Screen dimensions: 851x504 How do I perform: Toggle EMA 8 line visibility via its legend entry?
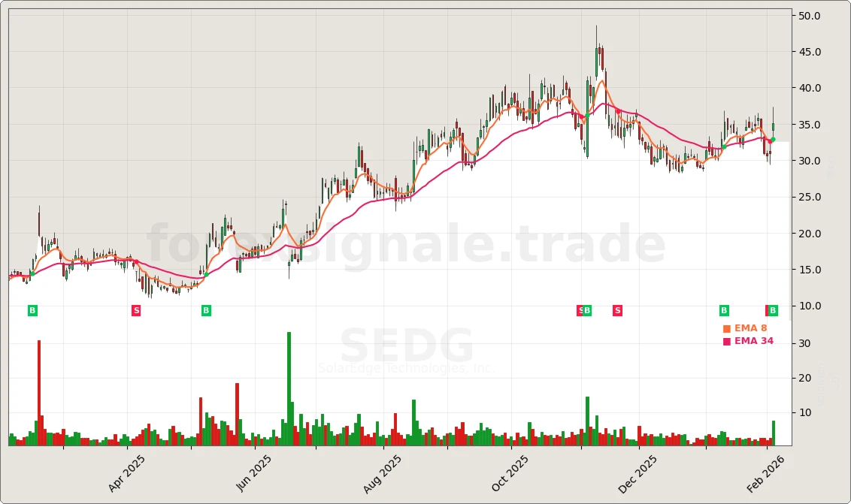(x=750, y=328)
